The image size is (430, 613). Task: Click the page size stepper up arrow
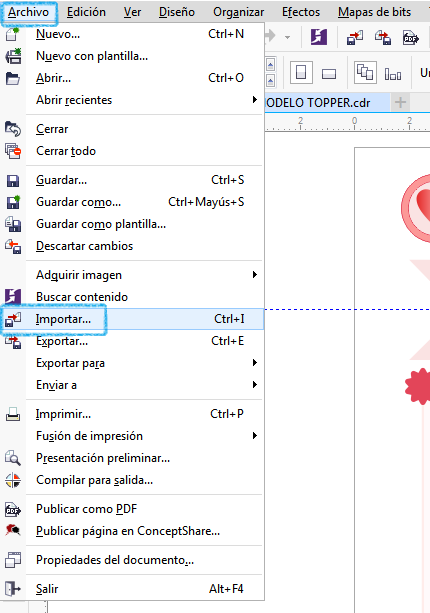point(271,65)
